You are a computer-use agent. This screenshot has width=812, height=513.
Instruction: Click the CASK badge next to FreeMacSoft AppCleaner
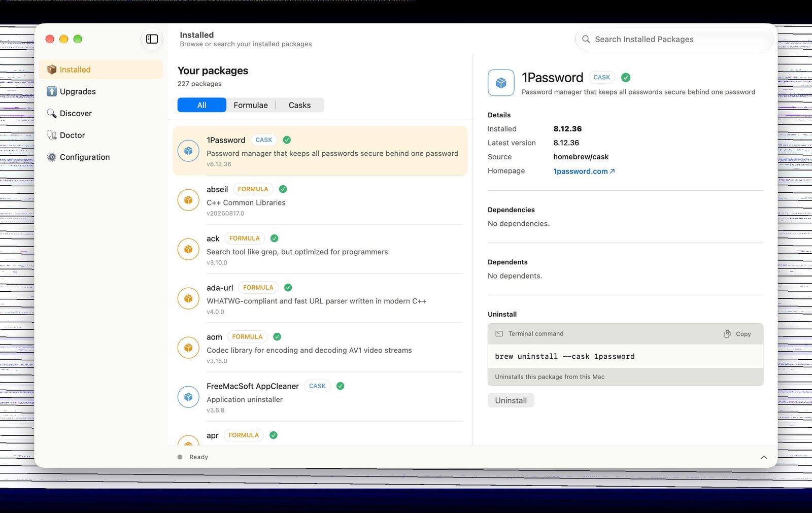(317, 386)
